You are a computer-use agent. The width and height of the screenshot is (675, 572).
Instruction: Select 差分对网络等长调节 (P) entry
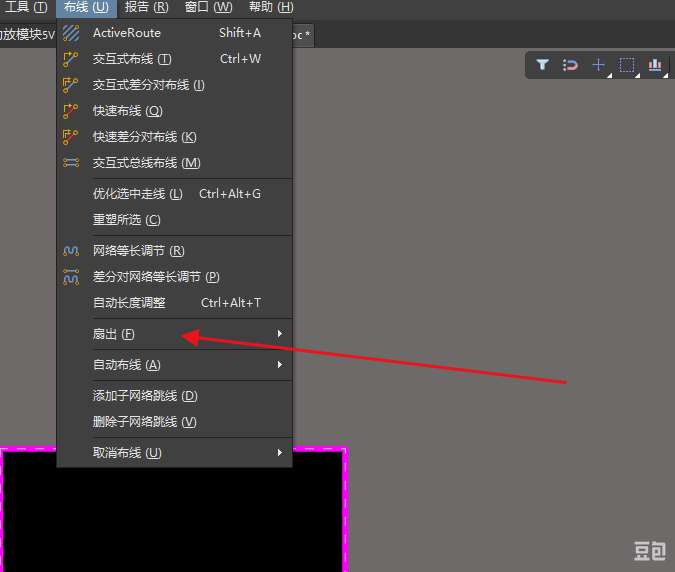click(x=175, y=277)
